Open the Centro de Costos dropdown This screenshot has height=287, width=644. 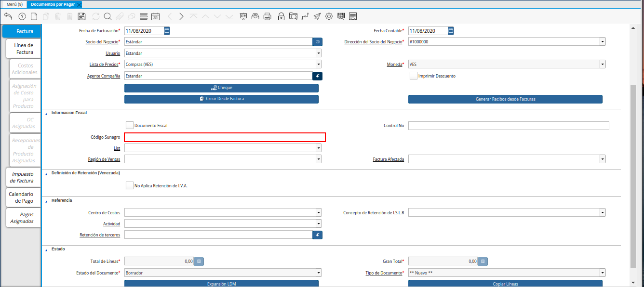click(x=319, y=212)
